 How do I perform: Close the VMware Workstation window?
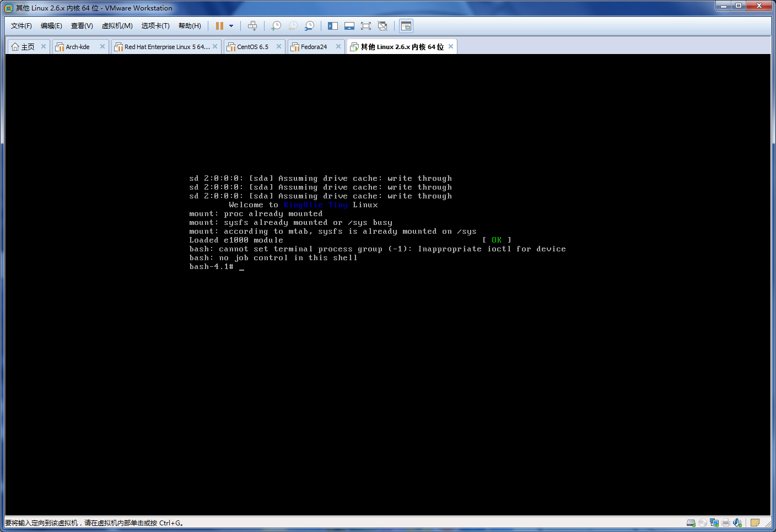point(759,6)
